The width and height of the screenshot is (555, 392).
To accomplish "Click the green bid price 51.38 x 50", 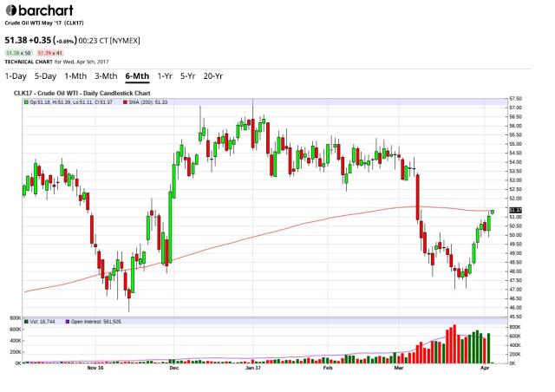I will pyautogui.click(x=18, y=54).
